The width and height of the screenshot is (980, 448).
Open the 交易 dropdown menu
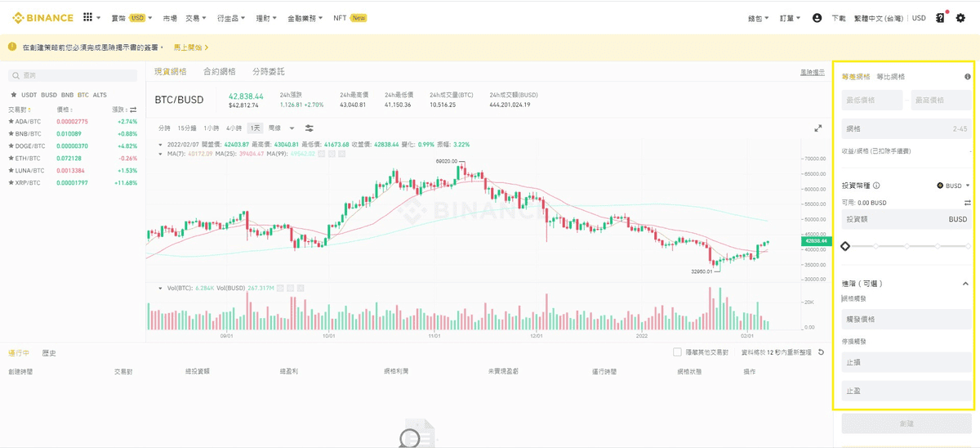coord(195,18)
